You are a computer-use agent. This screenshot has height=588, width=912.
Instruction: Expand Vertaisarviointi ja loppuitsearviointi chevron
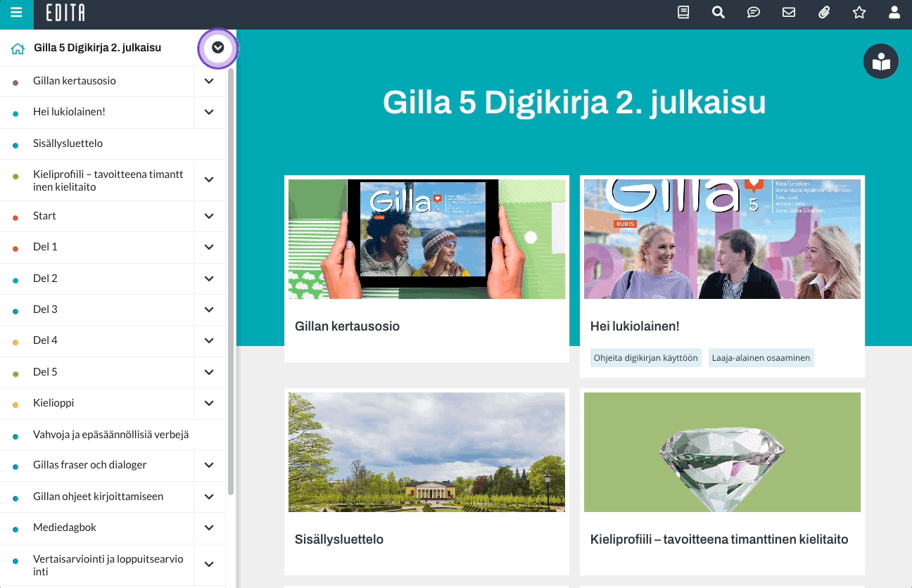(209, 564)
